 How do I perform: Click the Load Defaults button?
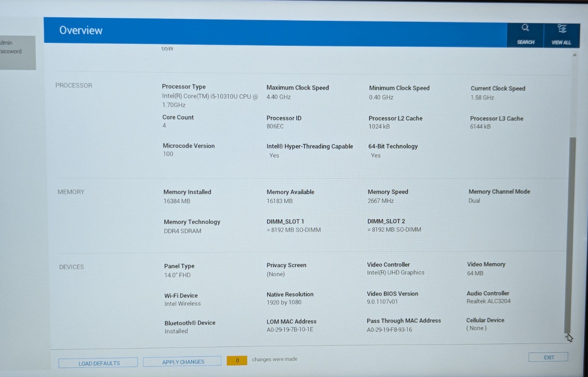pos(98,363)
